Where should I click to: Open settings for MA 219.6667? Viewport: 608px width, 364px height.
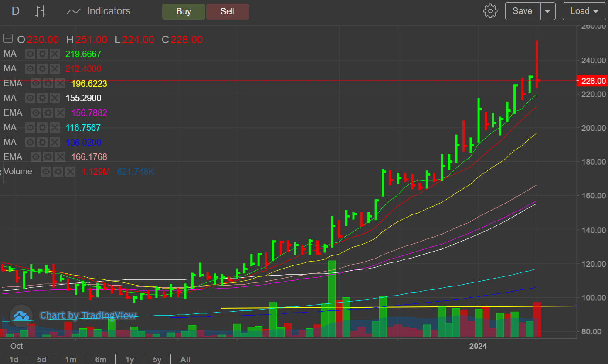tap(42, 54)
